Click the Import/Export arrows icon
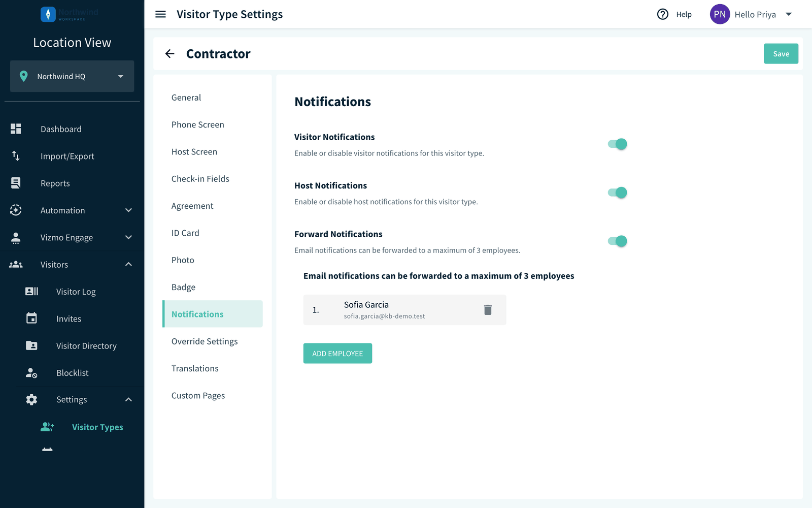Image resolution: width=812 pixels, height=508 pixels. point(16,156)
